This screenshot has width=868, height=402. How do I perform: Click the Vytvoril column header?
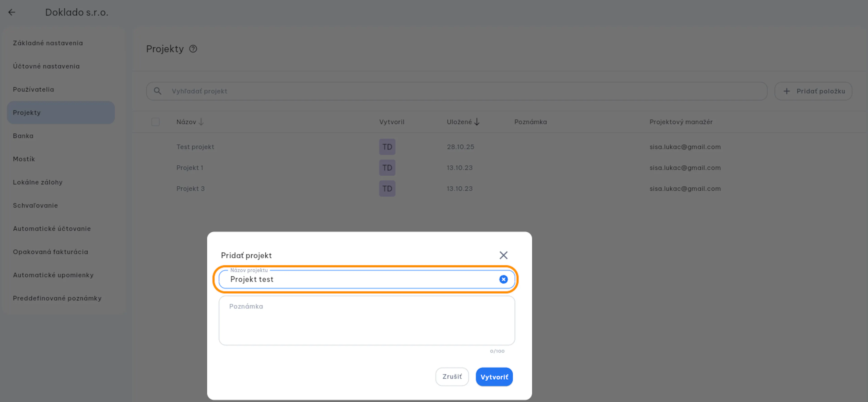pos(392,122)
